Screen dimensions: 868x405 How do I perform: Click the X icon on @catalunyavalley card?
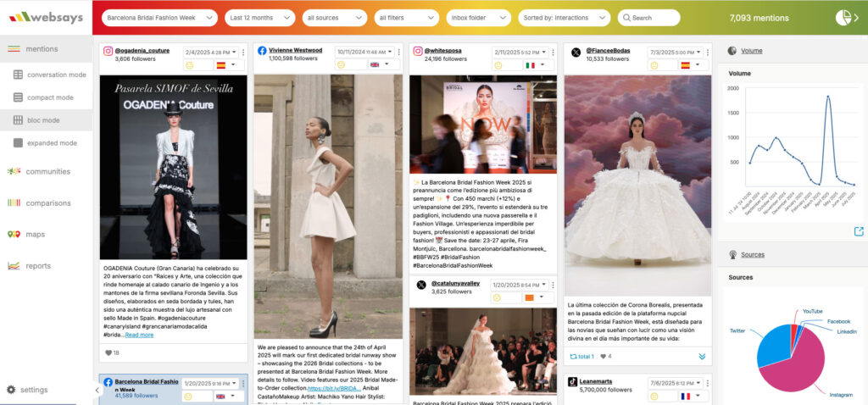coord(421,285)
